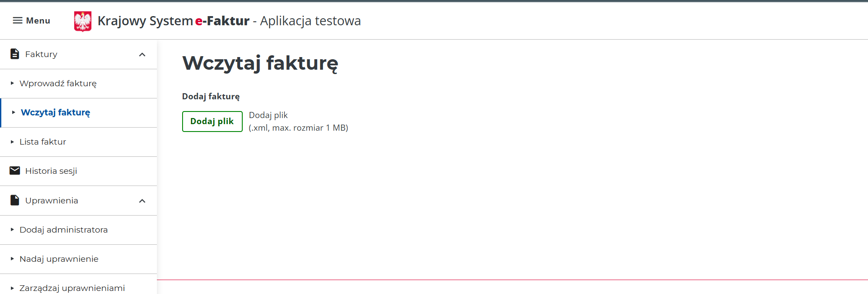Open Historia sesji
Viewport: 868px width, 294px height.
(51, 171)
